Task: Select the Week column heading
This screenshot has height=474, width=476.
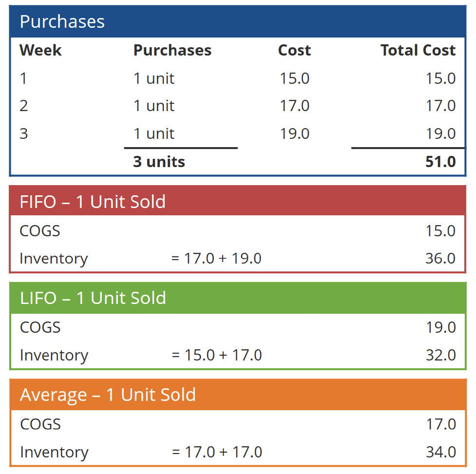Action: click(40, 50)
